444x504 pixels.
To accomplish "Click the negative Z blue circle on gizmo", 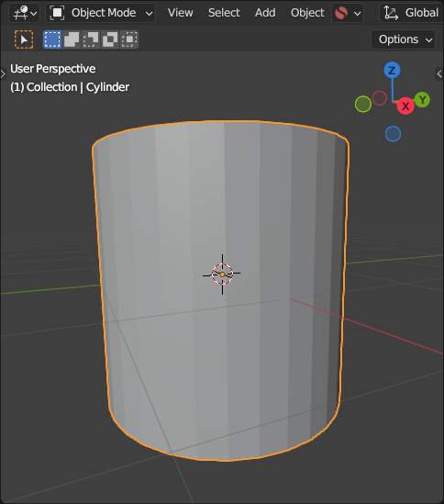I will [393, 134].
